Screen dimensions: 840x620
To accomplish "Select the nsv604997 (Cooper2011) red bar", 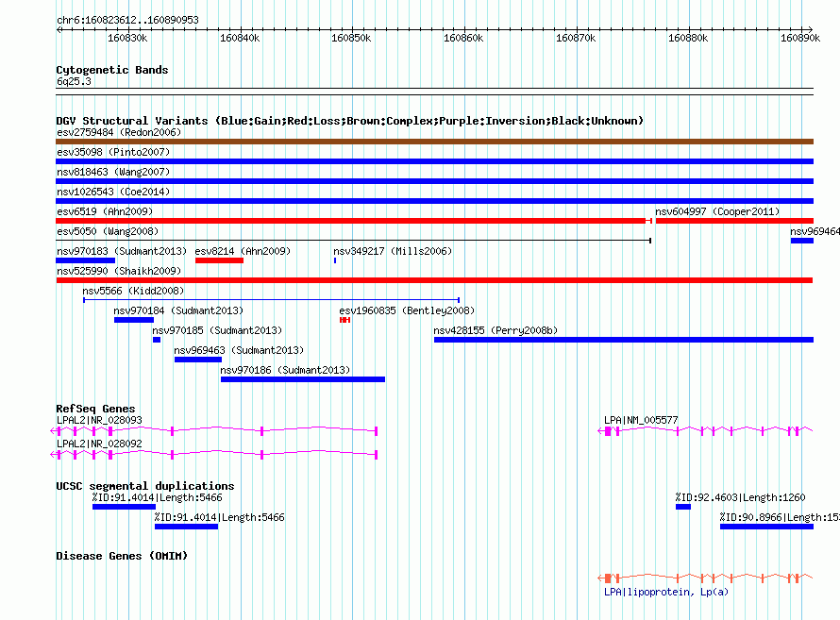I will (x=734, y=221).
